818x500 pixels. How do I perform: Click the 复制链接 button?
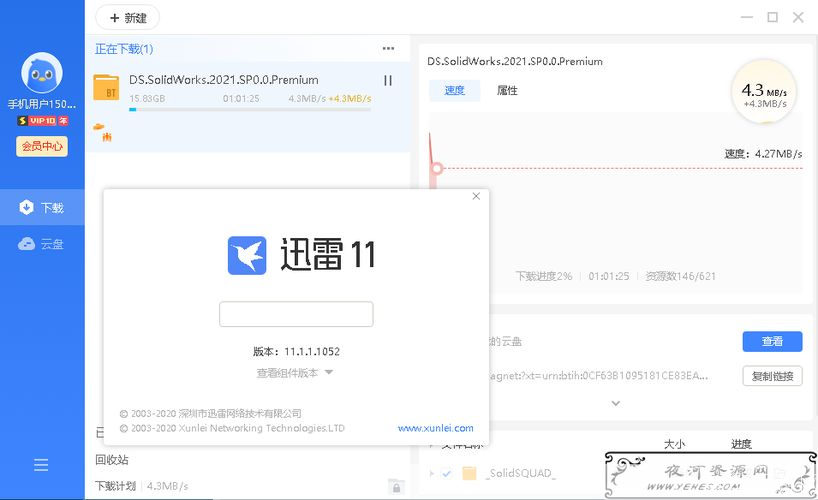tap(772, 376)
